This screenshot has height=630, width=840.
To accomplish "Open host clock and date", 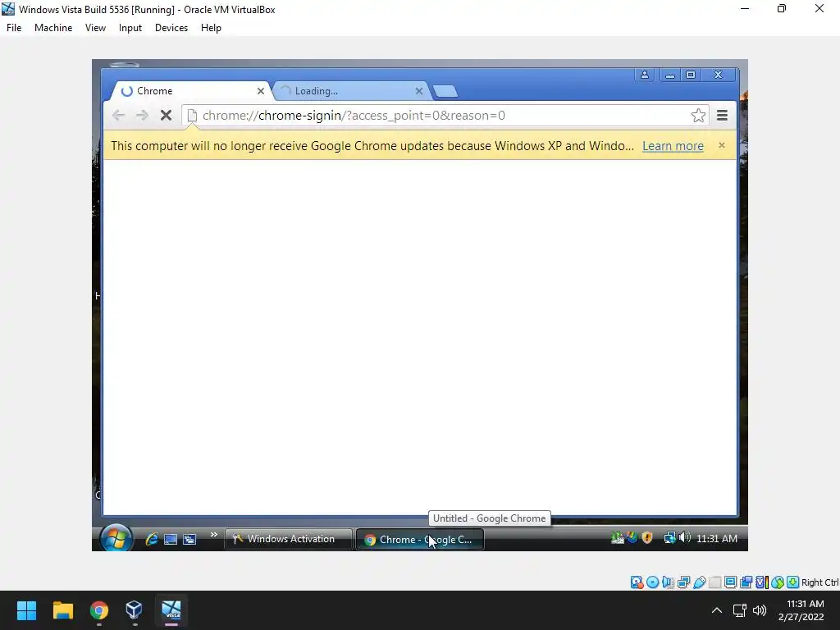I will tap(801, 610).
